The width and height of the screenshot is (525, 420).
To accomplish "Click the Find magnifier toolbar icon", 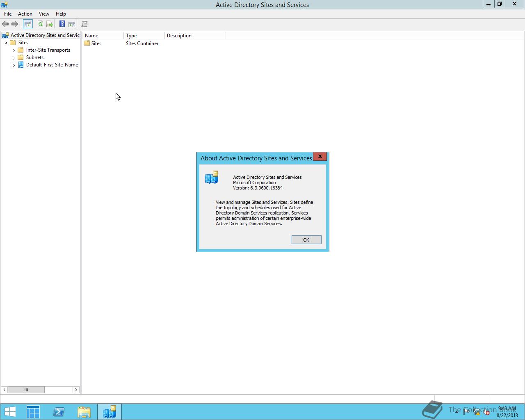I will click(84, 24).
